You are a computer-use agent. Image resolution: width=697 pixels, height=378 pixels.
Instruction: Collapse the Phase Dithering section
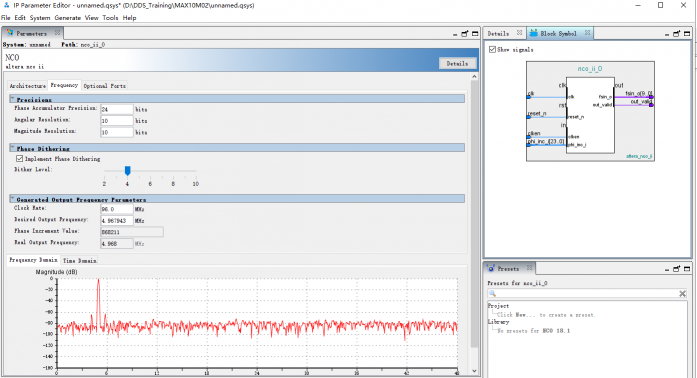click(12, 148)
